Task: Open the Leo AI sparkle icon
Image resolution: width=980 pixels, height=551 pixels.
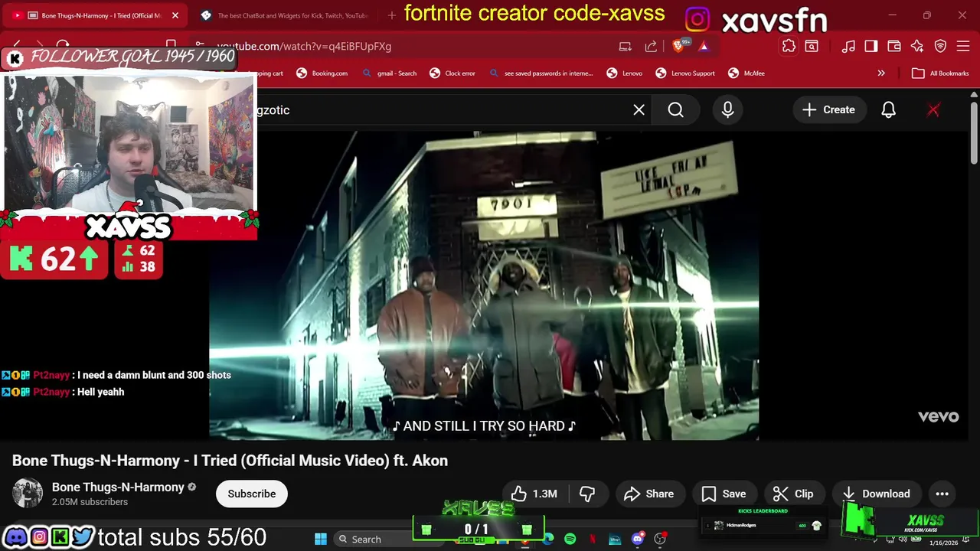Action: tap(917, 47)
